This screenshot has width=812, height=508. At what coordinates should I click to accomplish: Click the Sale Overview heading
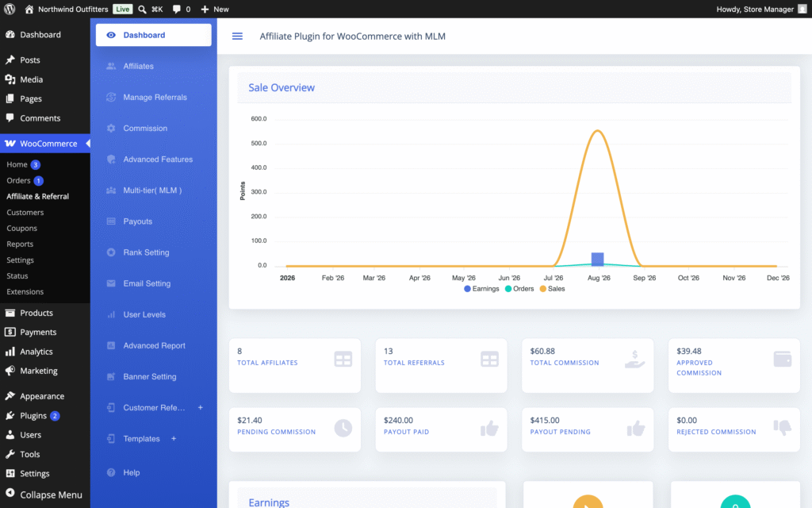(282, 87)
